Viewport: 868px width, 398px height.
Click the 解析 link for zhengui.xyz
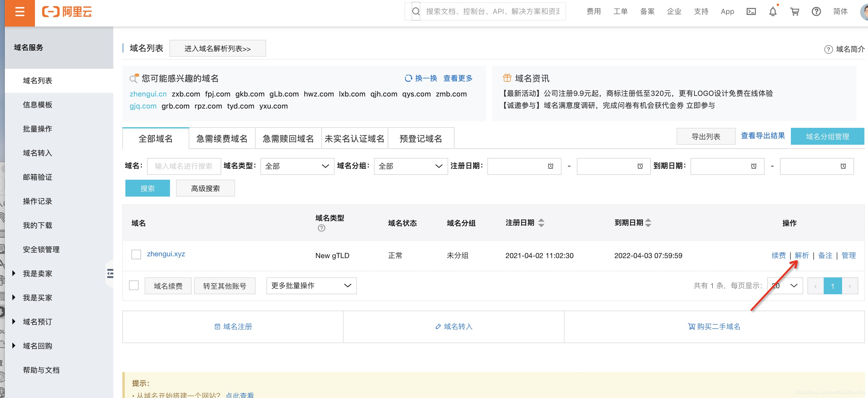click(x=802, y=255)
